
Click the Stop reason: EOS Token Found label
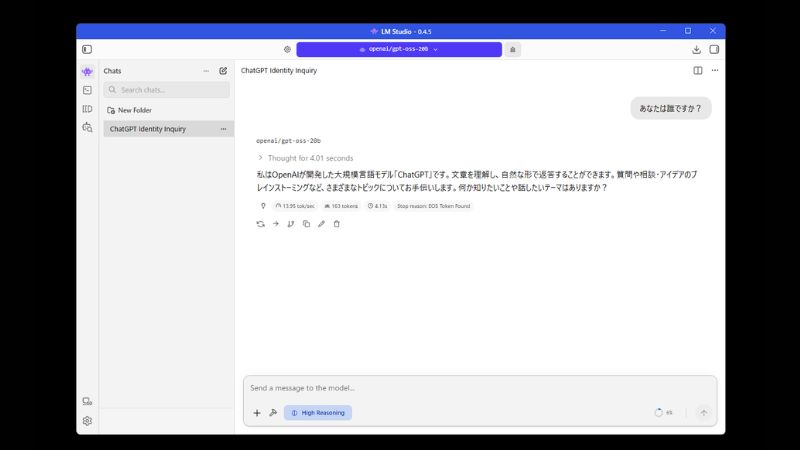click(x=434, y=206)
